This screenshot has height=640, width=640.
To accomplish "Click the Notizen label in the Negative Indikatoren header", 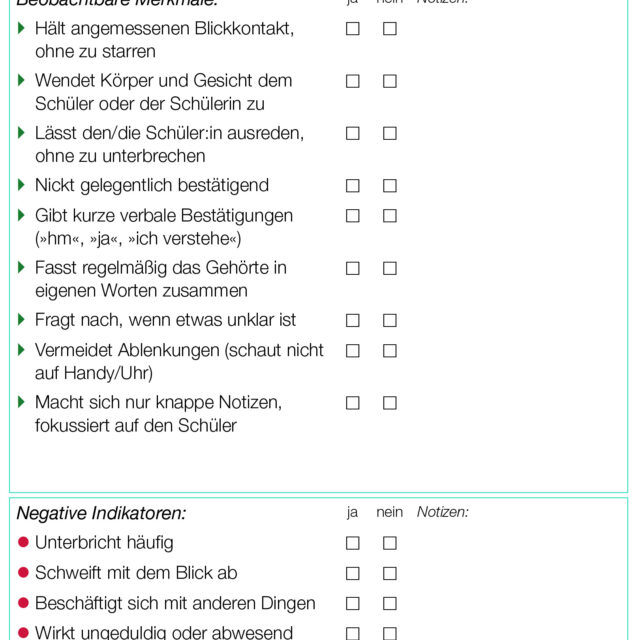I will pyautogui.click(x=443, y=512).
